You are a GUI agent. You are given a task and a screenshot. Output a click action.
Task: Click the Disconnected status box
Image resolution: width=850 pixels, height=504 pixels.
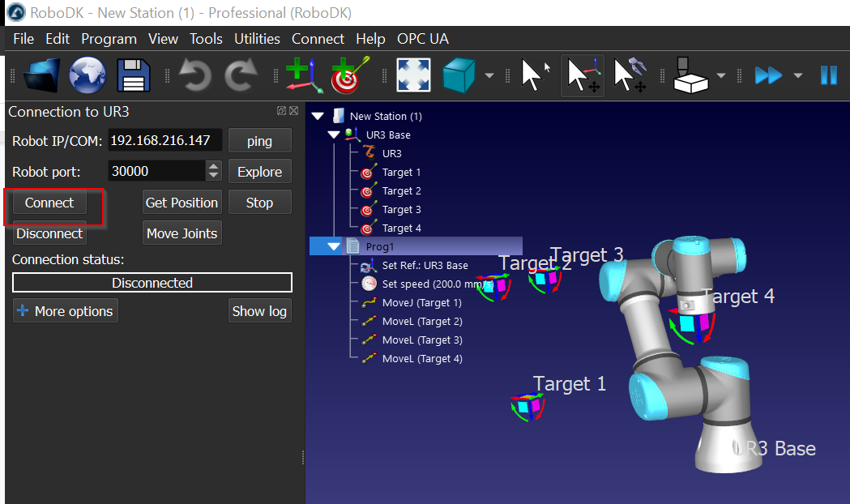pos(152,283)
